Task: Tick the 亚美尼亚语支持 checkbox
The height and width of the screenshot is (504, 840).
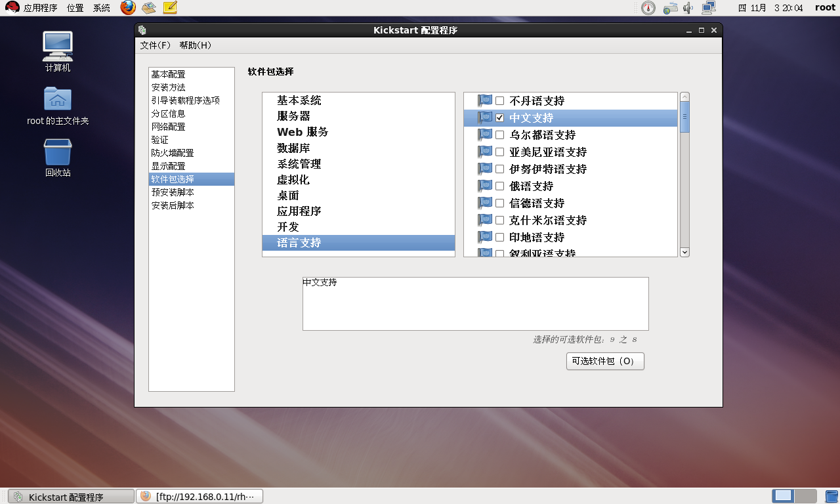Action: tap(500, 152)
